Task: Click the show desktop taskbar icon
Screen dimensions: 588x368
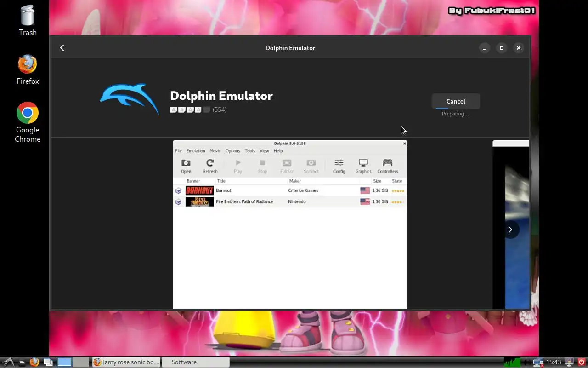Action: pyautogui.click(x=48, y=362)
